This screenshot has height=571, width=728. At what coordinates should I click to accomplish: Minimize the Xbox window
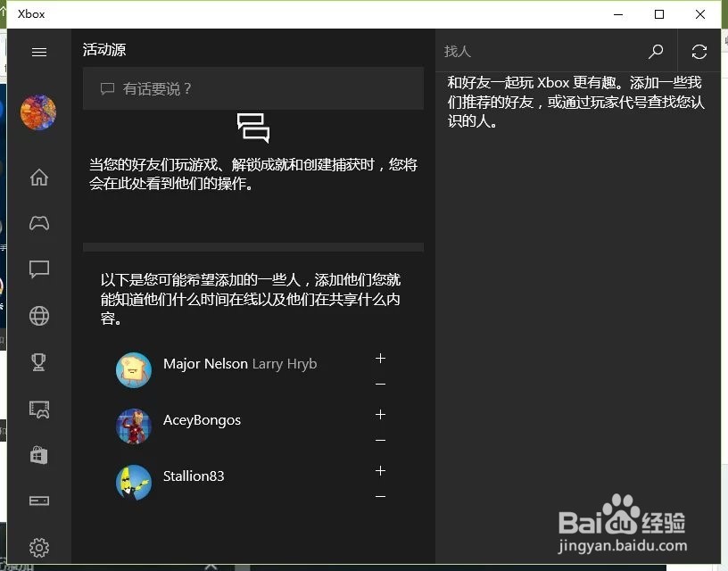point(618,14)
